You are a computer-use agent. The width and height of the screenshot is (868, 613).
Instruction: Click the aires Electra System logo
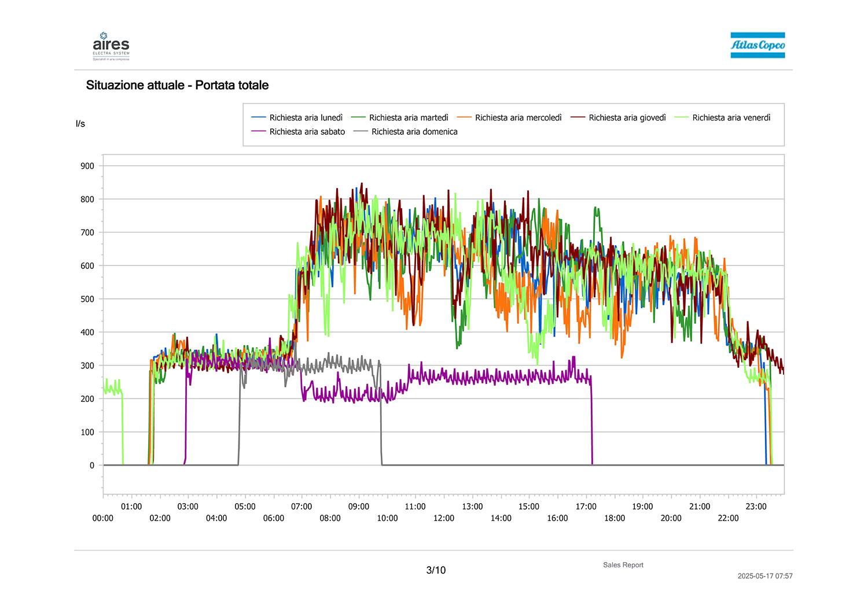pos(111,46)
